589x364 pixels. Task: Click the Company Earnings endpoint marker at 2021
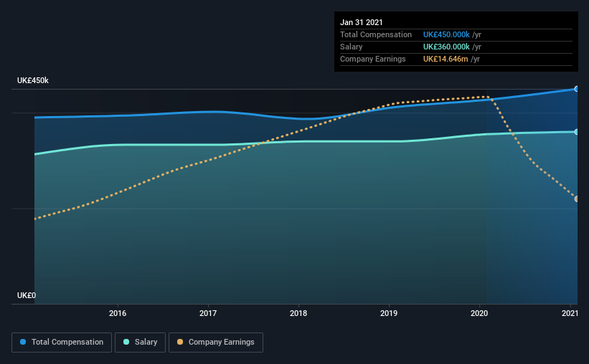(576, 198)
